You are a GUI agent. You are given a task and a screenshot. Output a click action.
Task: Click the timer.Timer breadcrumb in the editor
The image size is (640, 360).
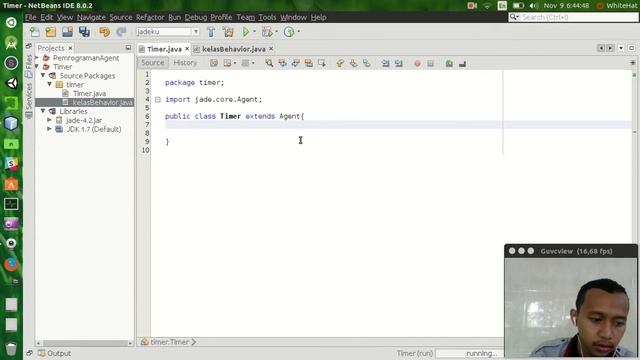[x=169, y=342]
